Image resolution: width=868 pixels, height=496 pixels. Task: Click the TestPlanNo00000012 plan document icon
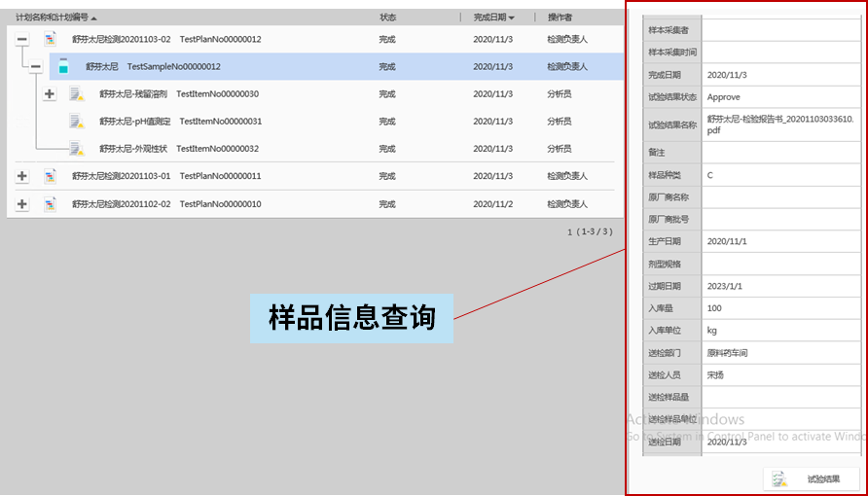(50, 40)
